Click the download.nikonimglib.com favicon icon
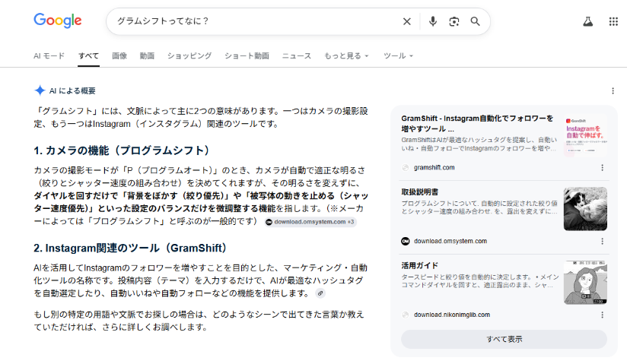Image resolution: width=627 pixels, height=364 pixels. point(406,315)
